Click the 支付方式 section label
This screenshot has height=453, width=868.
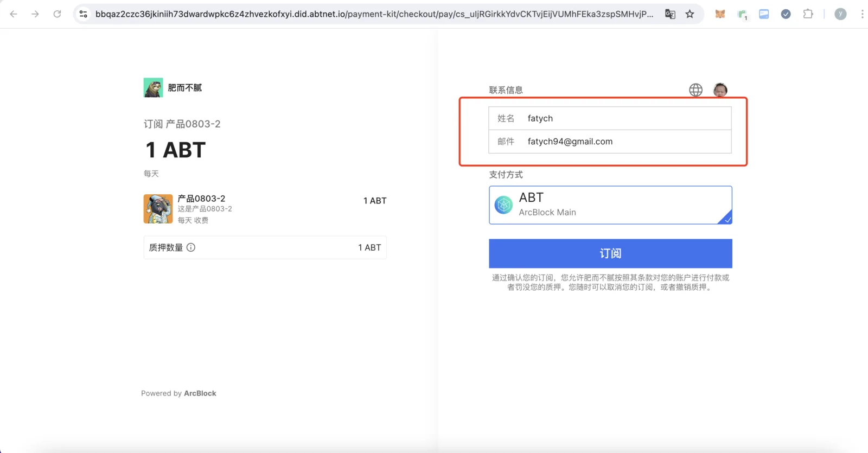(x=506, y=175)
